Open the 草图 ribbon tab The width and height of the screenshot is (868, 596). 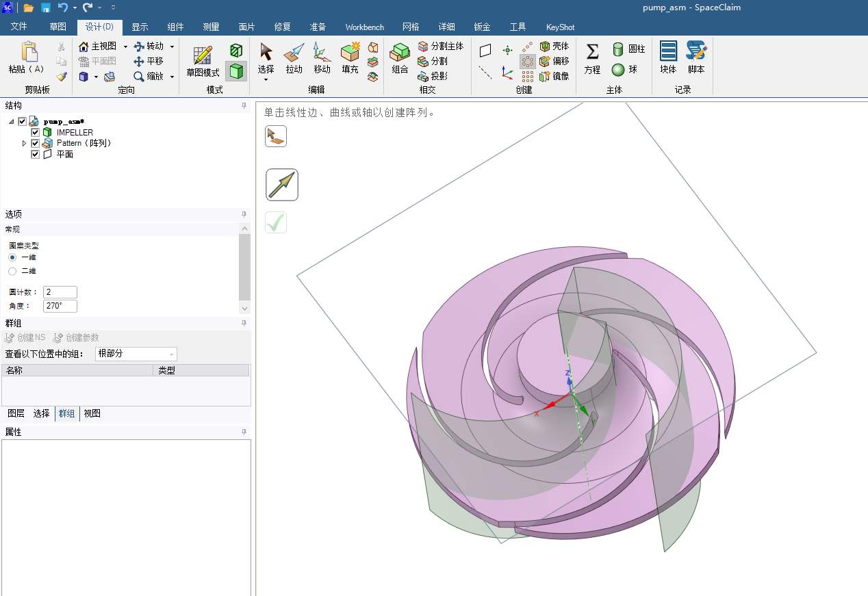click(58, 27)
